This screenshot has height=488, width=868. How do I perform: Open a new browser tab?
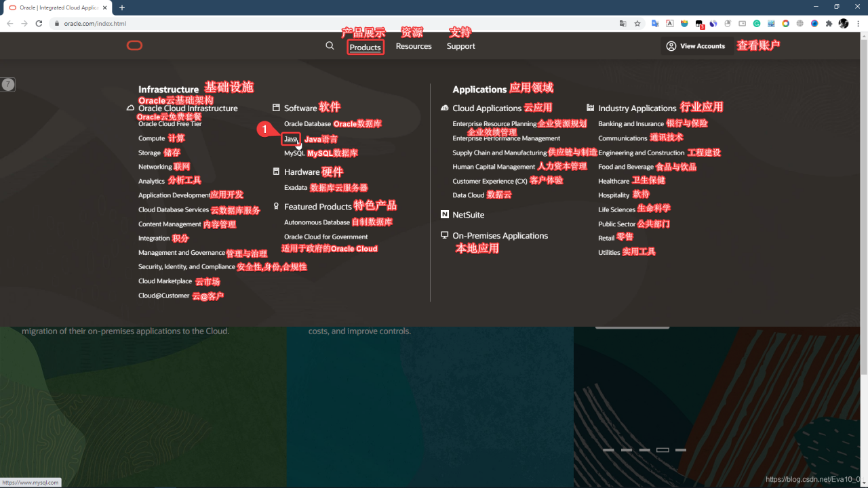point(122,7)
